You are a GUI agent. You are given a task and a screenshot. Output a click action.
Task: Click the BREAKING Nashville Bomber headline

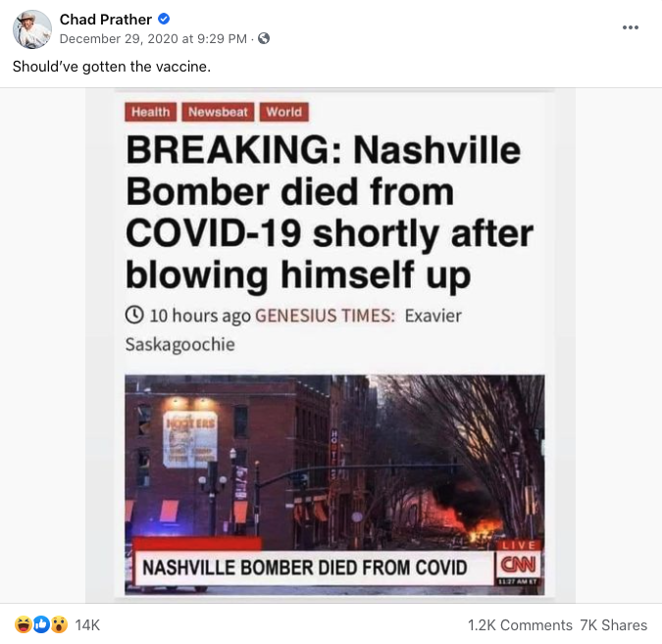click(x=330, y=213)
